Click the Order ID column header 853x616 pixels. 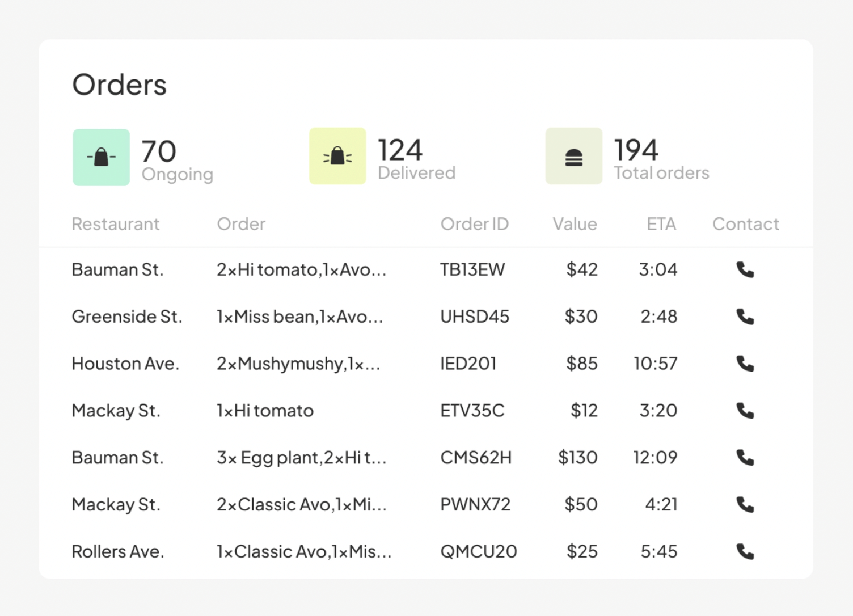474,224
